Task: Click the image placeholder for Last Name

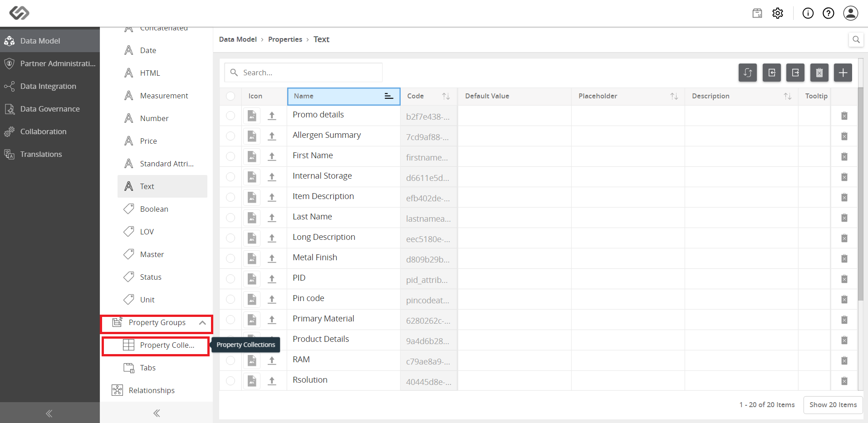Action: 252,218
